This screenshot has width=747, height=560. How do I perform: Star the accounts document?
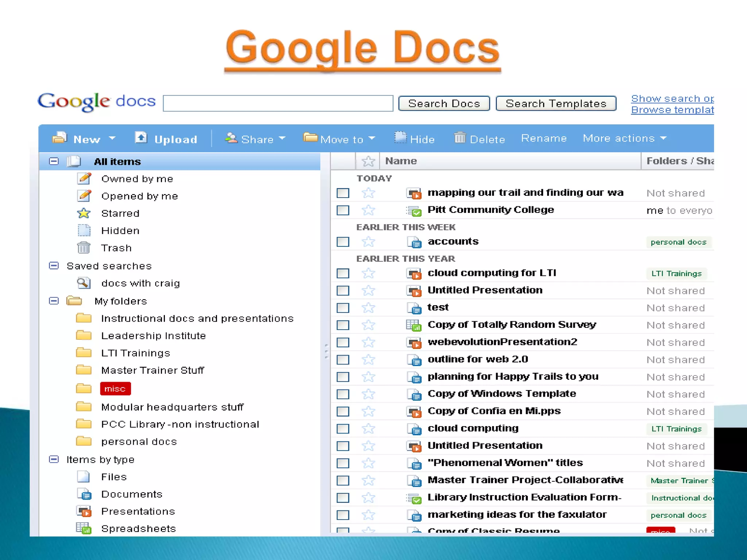(x=368, y=242)
